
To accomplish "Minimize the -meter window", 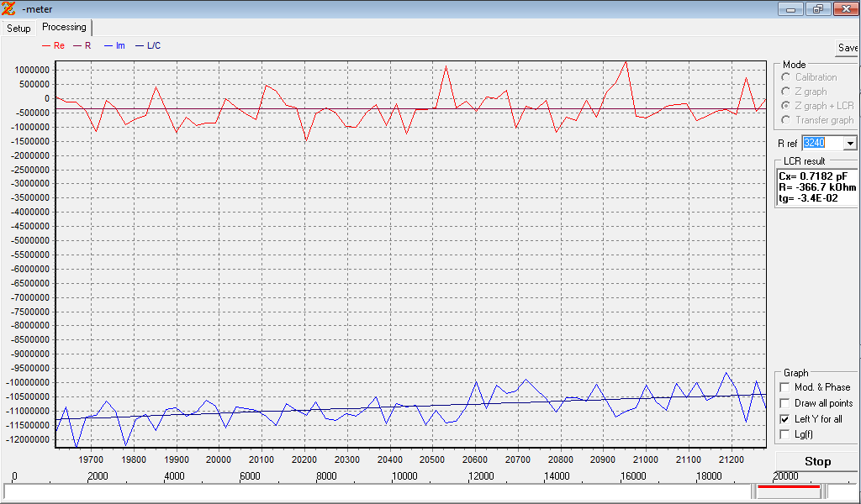I will pos(791,8).
